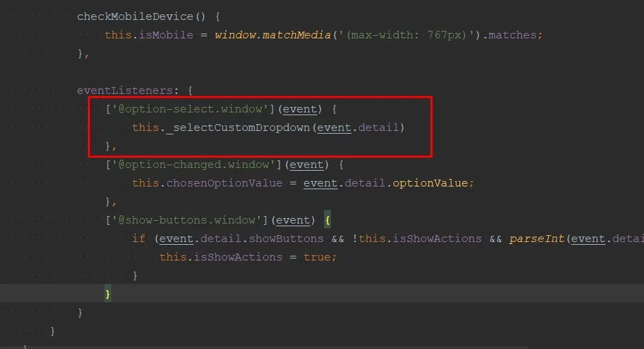
Task: Click the chosenOptionValue property
Action: coord(224,183)
